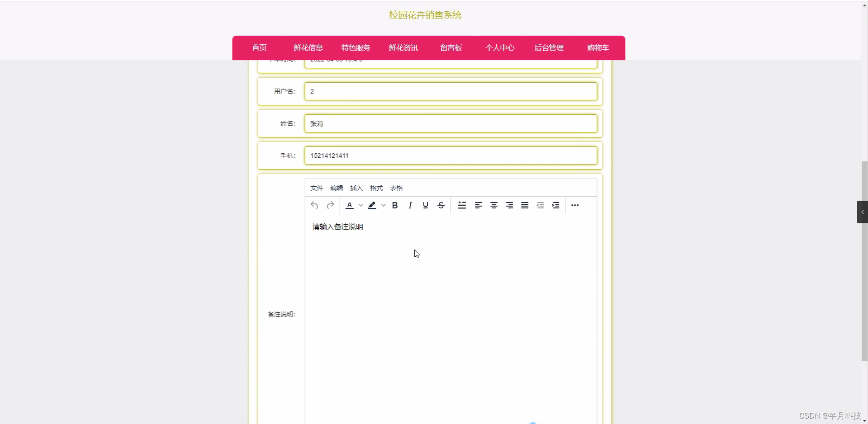Apply Strikethrough formatting in the editor
Image resolution: width=868 pixels, height=424 pixels.
tap(441, 205)
